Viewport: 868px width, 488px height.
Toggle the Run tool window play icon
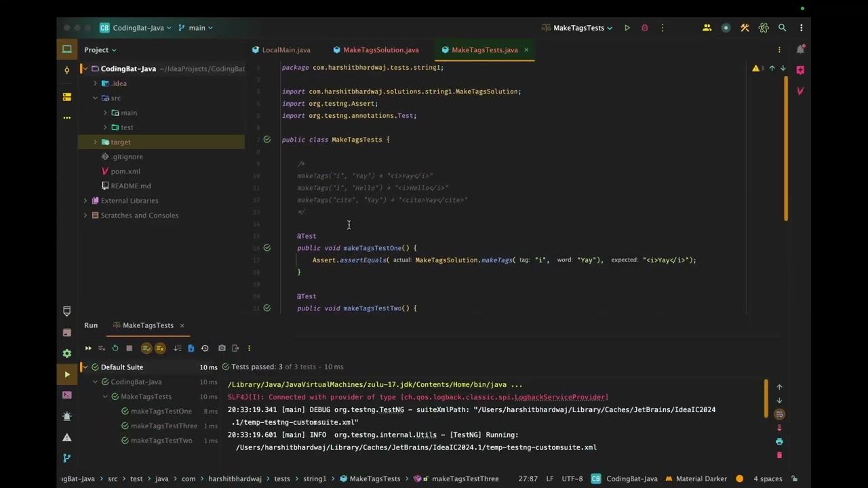(x=66, y=374)
